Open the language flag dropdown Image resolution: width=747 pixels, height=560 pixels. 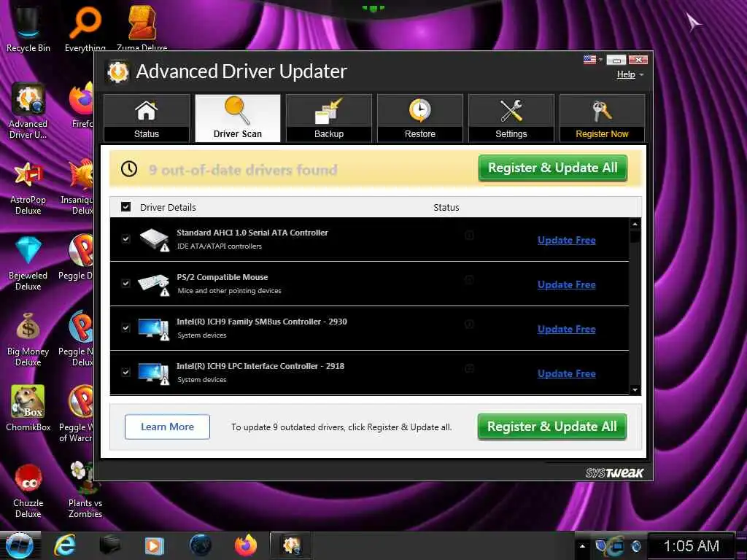[592, 60]
